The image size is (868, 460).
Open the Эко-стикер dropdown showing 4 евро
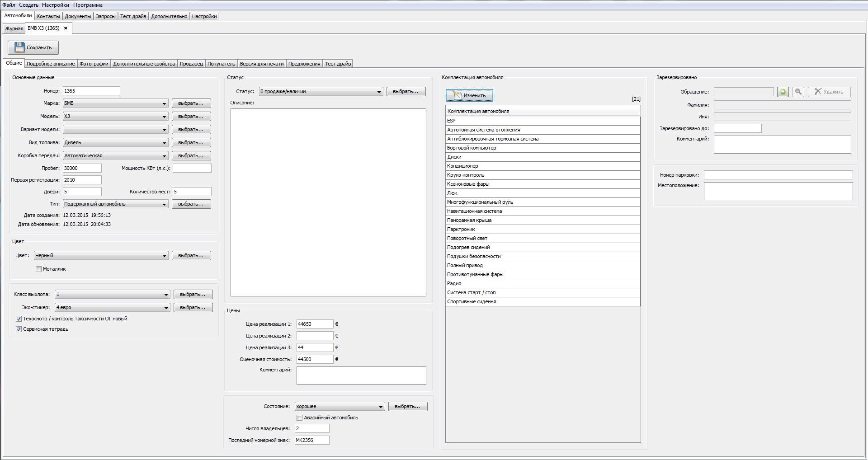(113, 308)
